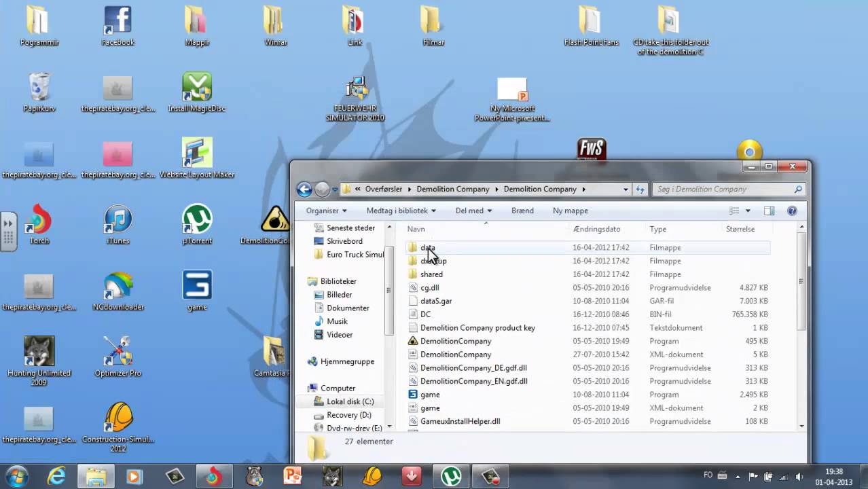Select Skrivebord in navigation pane

click(338, 241)
